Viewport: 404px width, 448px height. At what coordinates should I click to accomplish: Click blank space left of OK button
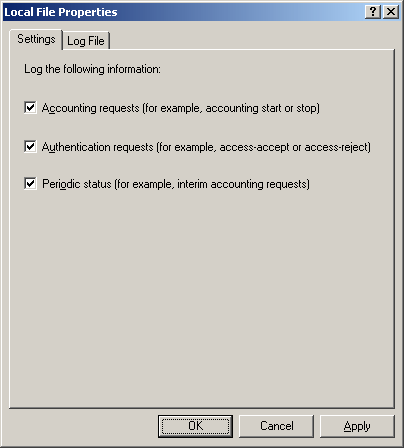83,426
